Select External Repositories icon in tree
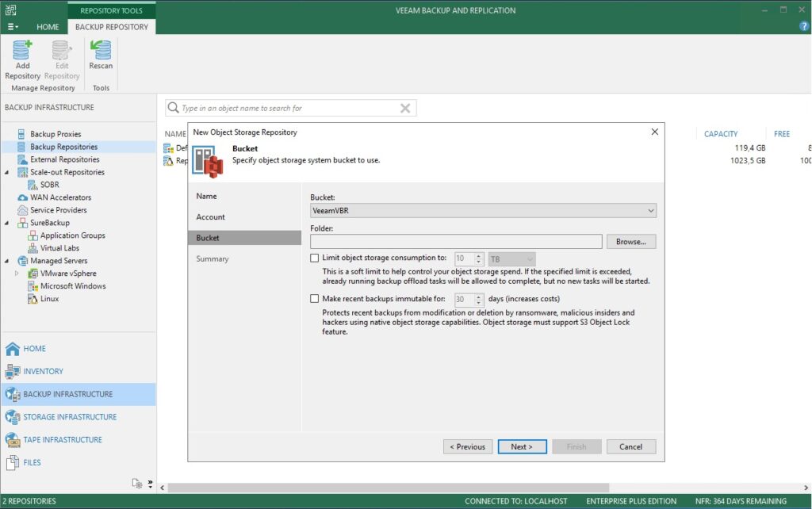 click(22, 159)
